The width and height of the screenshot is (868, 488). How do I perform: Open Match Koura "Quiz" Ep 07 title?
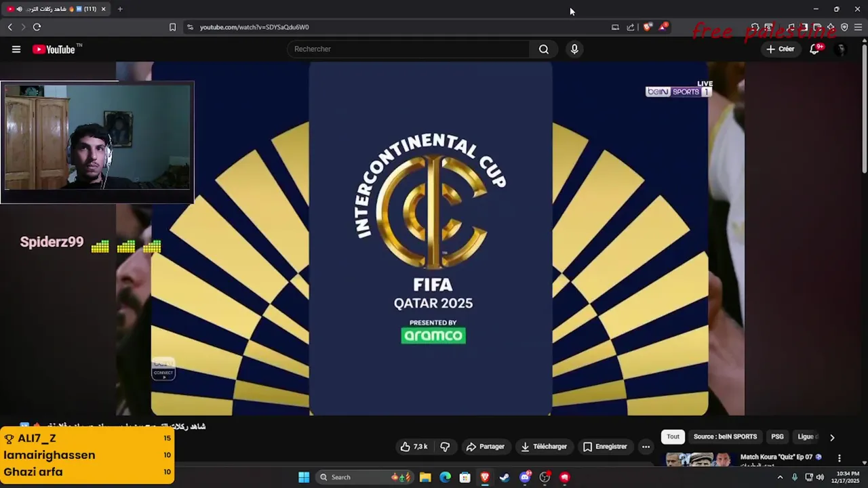pyautogui.click(x=781, y=457)
